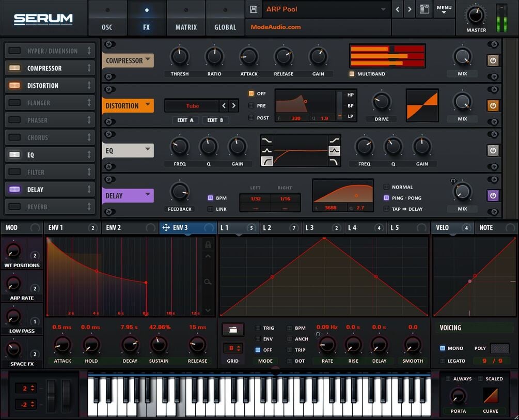The height and width of the screenshot is (420, 519).
Task: Click Reverb reorder arrows in FX list
Action: click(89, 207)
